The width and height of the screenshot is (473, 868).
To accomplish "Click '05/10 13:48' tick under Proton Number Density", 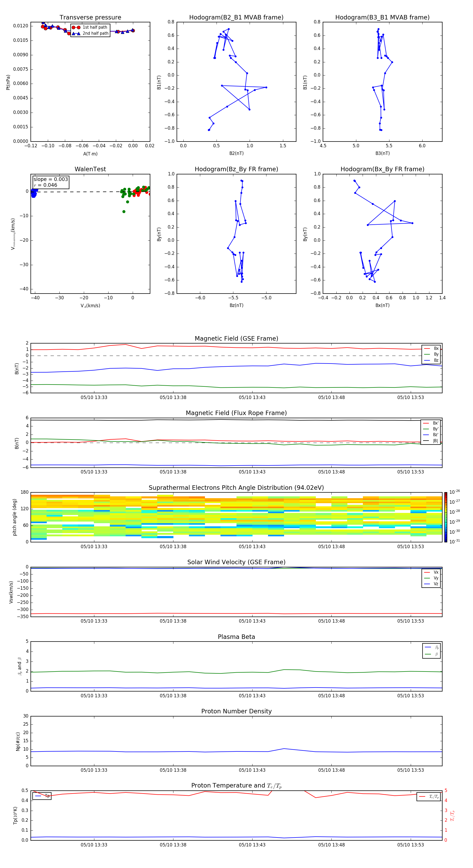I will [331, 770].
